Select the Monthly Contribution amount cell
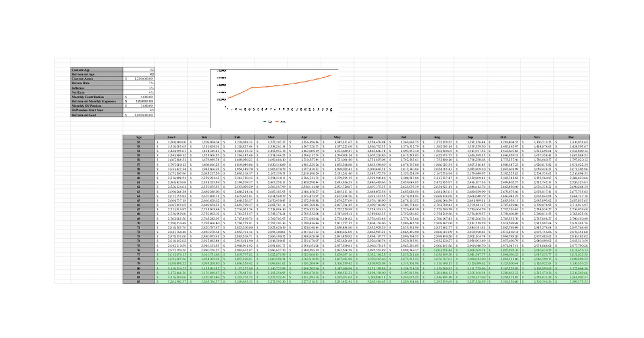The image size is (644, 338). [140, 97]
